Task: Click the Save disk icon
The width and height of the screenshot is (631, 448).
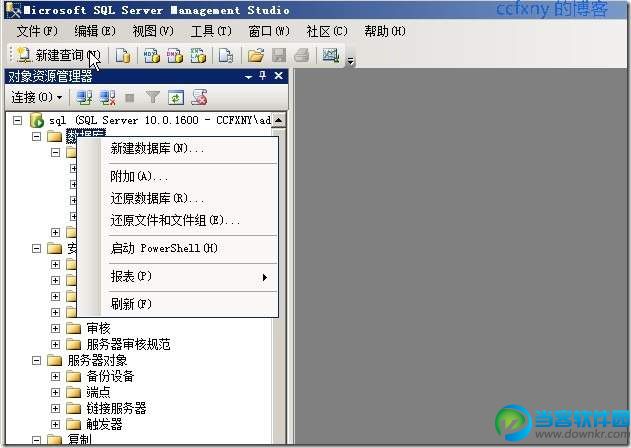Action: coord(279,56)
